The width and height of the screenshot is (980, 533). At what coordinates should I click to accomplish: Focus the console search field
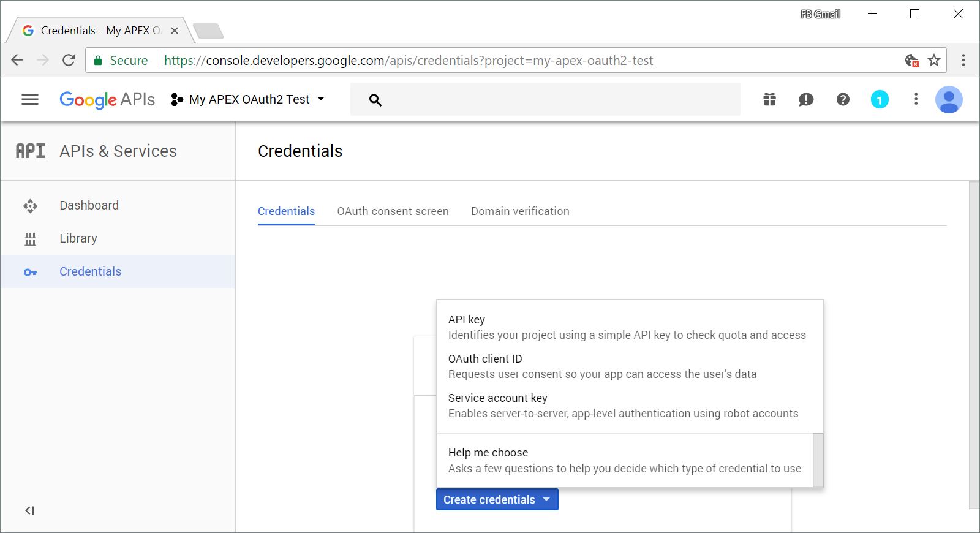545,99
